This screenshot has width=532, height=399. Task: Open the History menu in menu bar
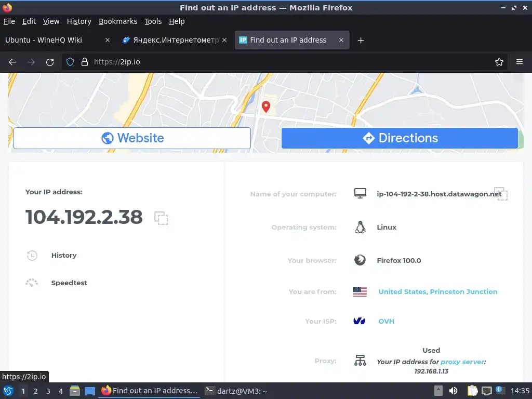tap(79, 21)
